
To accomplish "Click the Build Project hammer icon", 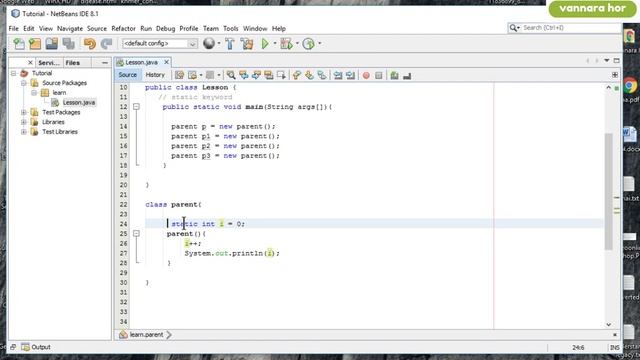I will point(230,44).
